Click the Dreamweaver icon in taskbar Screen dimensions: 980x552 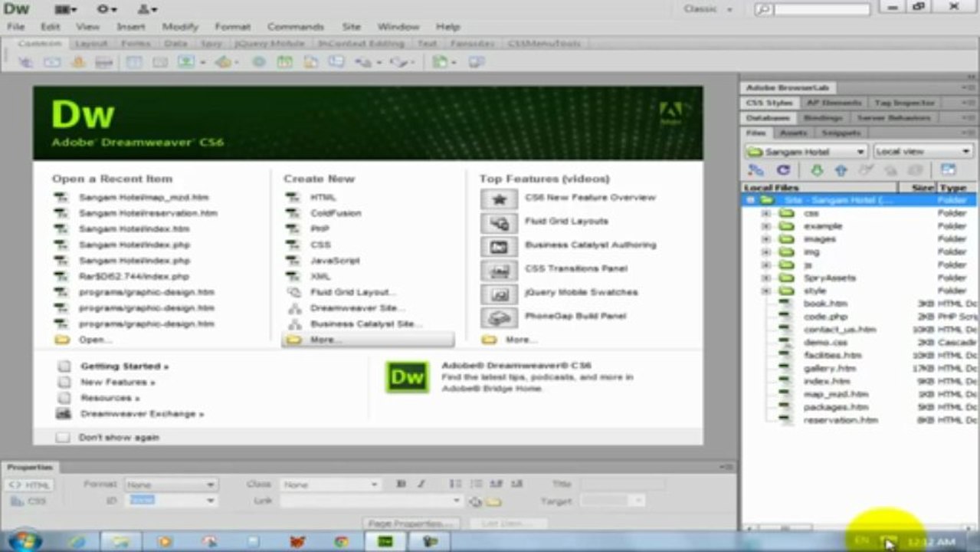pyautogui.click(x=385, y=541)
